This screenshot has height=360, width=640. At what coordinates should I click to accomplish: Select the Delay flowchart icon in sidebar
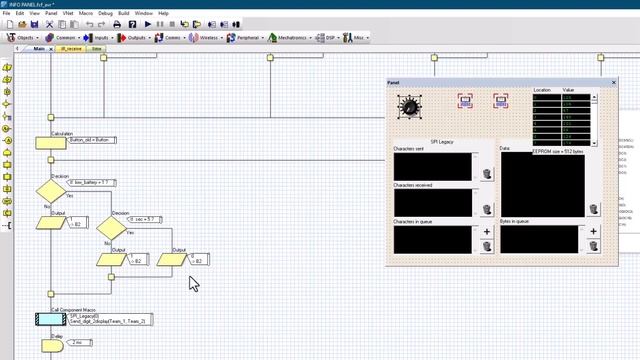tap(7, 92)
